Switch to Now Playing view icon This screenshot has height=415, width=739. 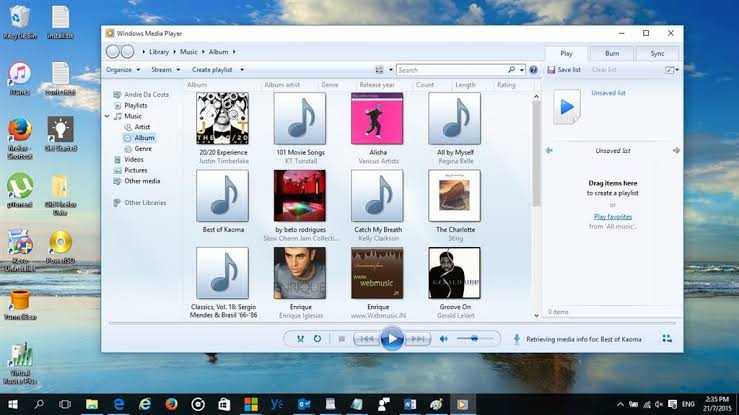point(666,340)
